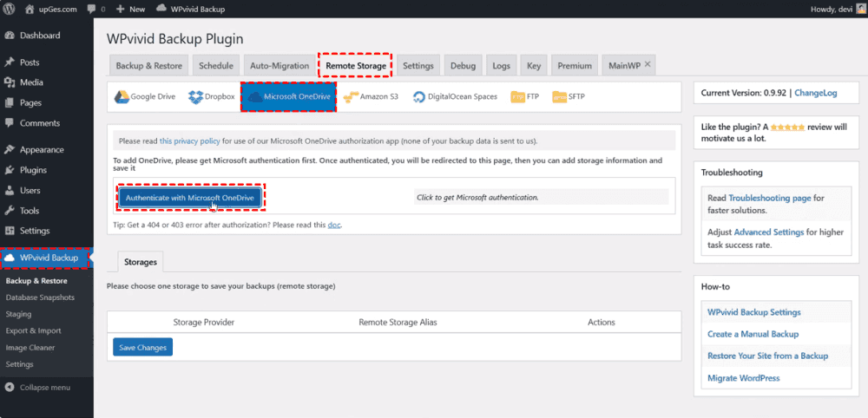Click the plus New item in admin bar
This screenshot has width=868, height=418.
130,10
